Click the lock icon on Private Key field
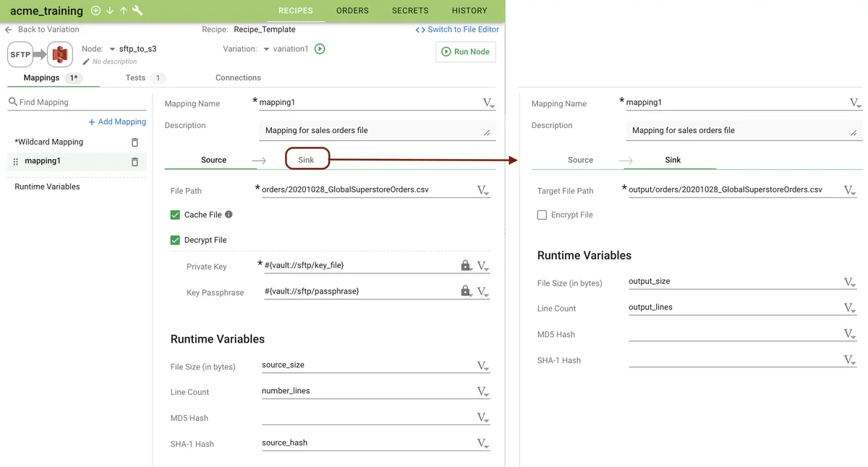 [x=465, y=266]
